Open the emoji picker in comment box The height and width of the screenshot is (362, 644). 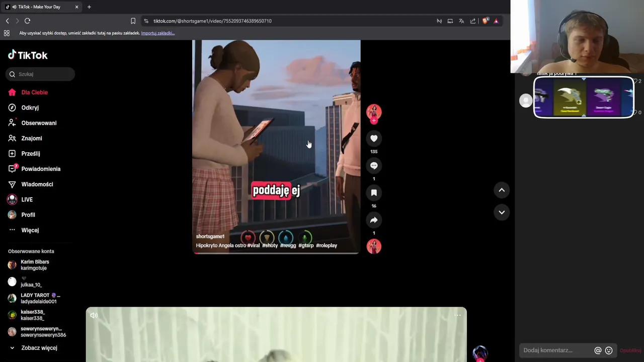pos(609,350)
